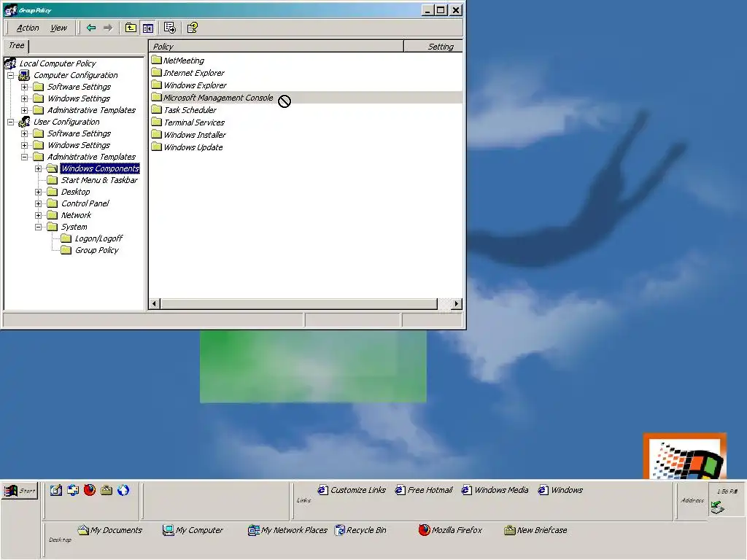
Task: Open the View menu
Action: pyautogui.click(x=58, y=28)
